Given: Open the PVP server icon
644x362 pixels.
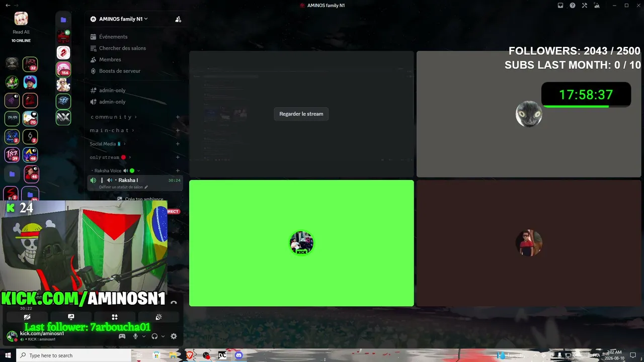Looking at the screenshot, I should pyautogui.click(x=12, y=118).
